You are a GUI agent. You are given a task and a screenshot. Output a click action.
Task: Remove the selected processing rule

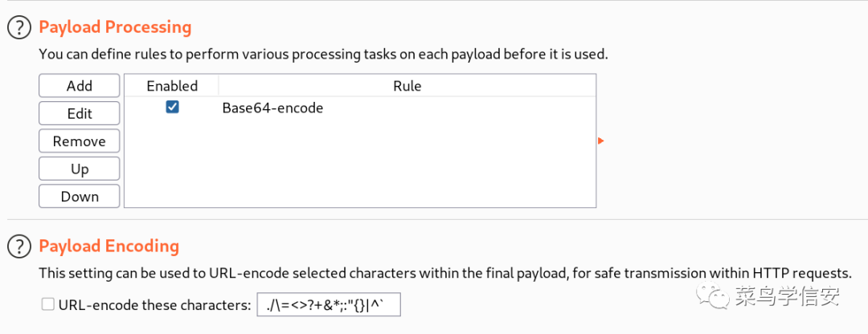pyautogui.click(x=79, y=141)
